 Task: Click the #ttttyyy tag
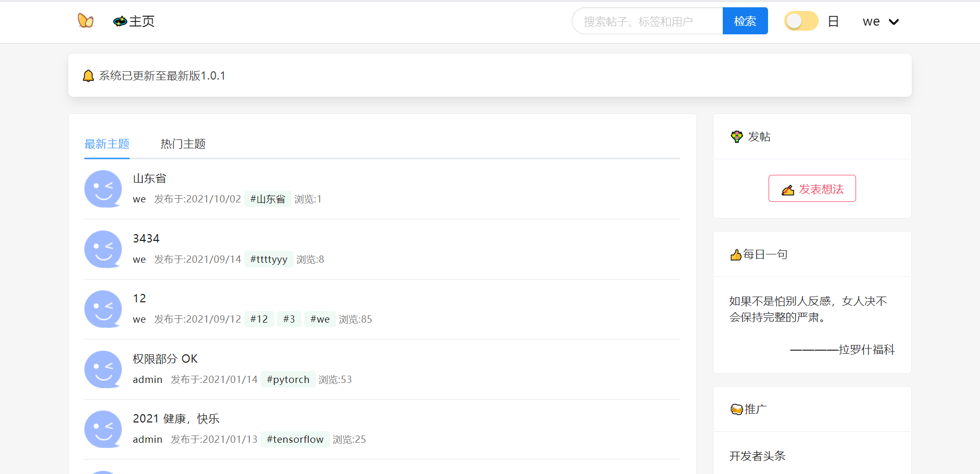(x=269, y=259)
